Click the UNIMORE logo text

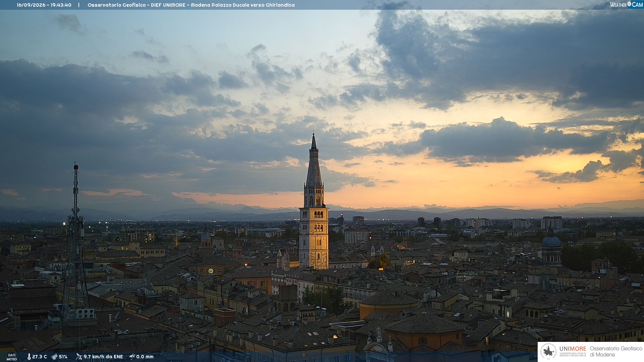pos(573,349)
